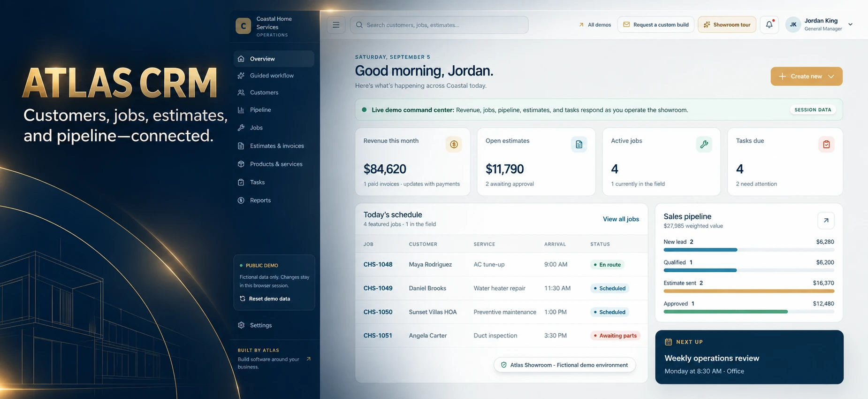The height and width of the screenshot is (399, 868).
Task: Click the arrow icon next to Built by Atlas
Action: coord(308,359)
